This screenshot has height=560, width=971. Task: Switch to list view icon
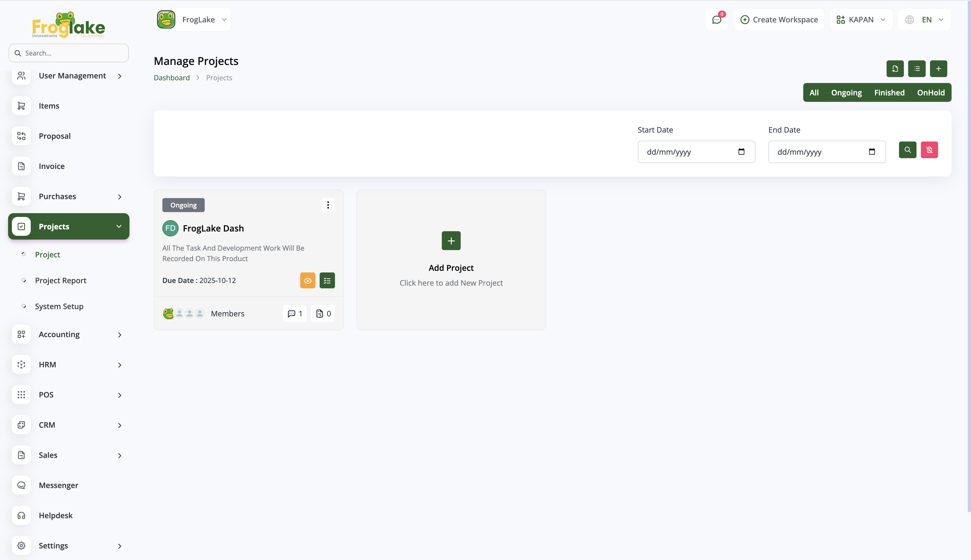[x=917, y=69]
